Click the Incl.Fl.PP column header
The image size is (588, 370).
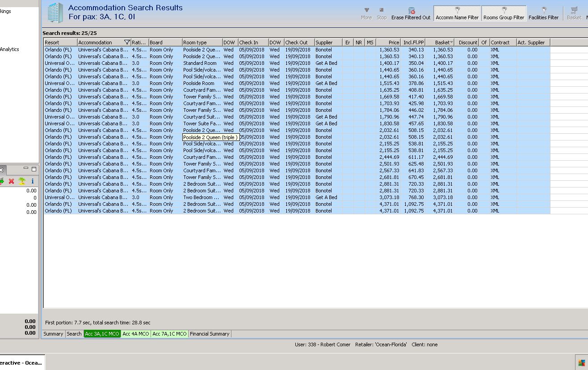pos(413,43)
